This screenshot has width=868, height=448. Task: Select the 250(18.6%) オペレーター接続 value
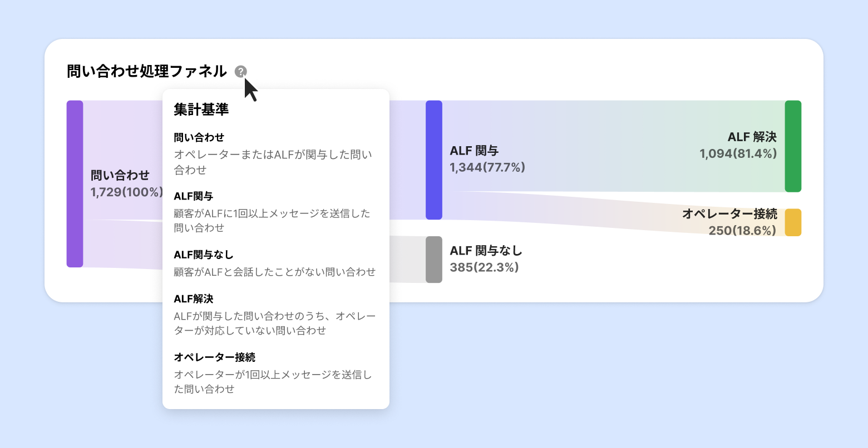742,230
